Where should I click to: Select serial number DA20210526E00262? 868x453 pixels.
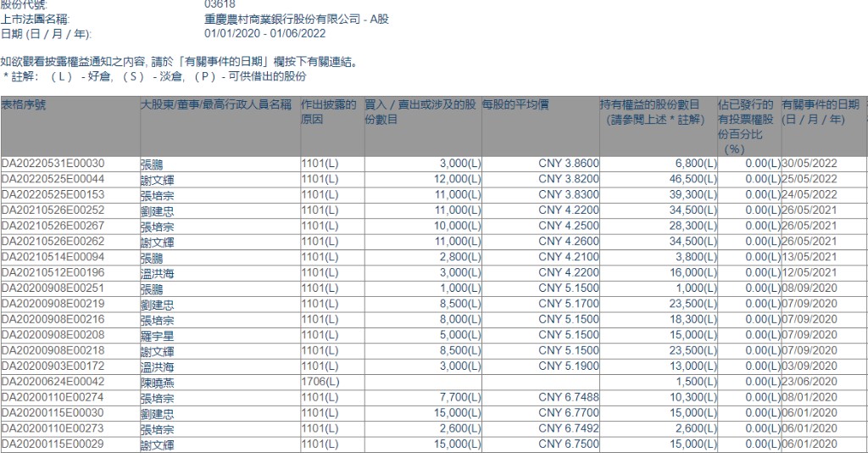(53, 241)
